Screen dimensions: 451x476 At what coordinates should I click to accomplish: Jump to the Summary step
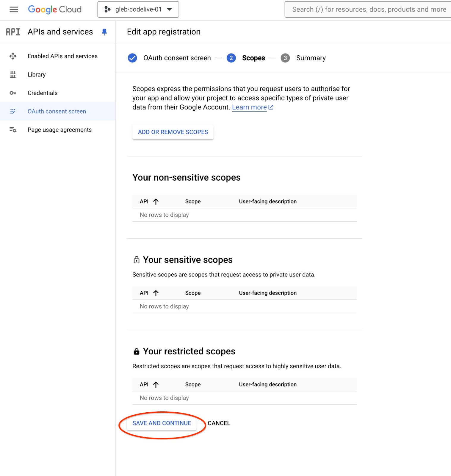click(x=311, y=58)
